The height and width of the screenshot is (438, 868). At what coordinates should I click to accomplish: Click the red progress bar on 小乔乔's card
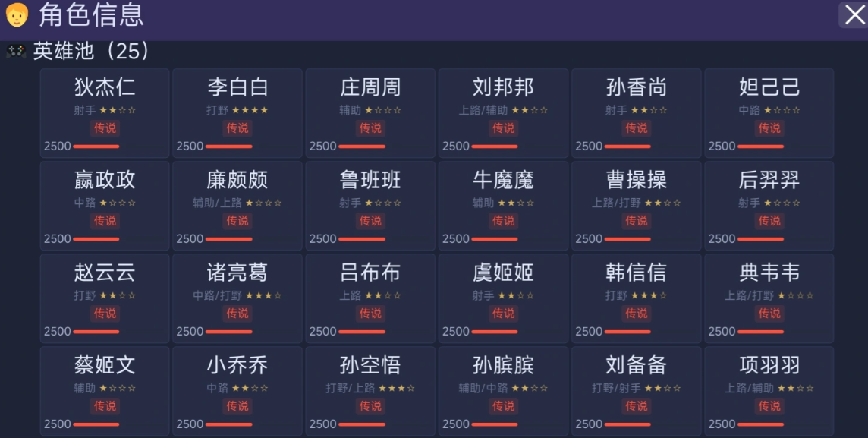tap(228, 424)
